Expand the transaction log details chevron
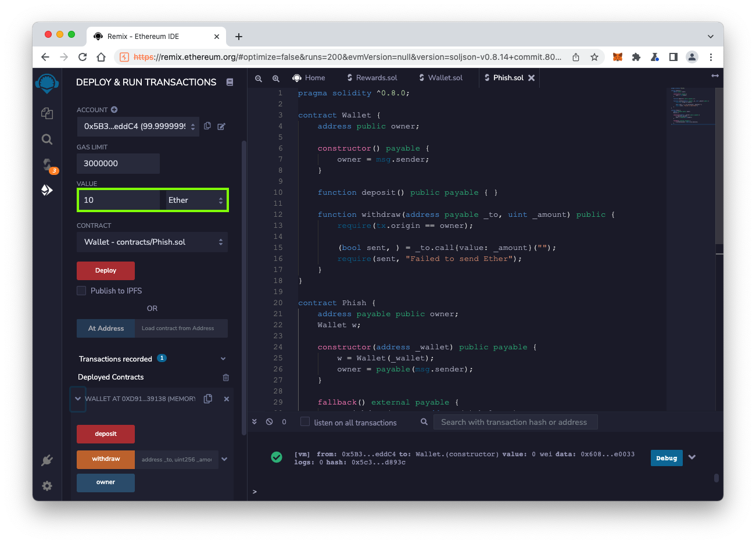This screenshot has height=544, width=756. 692,457
